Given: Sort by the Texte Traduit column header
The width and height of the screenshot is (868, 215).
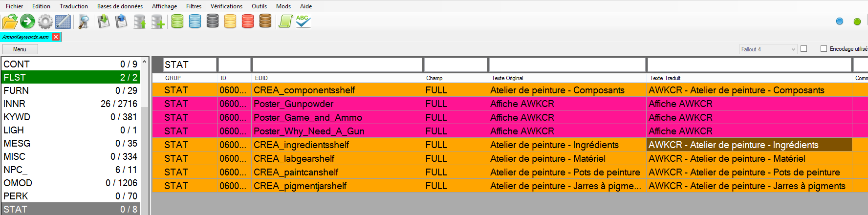Looking at the screenshot, I should click(x=749, y=78).
